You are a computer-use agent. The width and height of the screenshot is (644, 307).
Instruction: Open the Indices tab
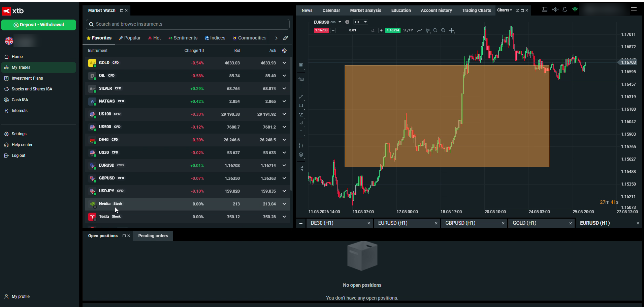pyautogui.click(x=215, y=38)
